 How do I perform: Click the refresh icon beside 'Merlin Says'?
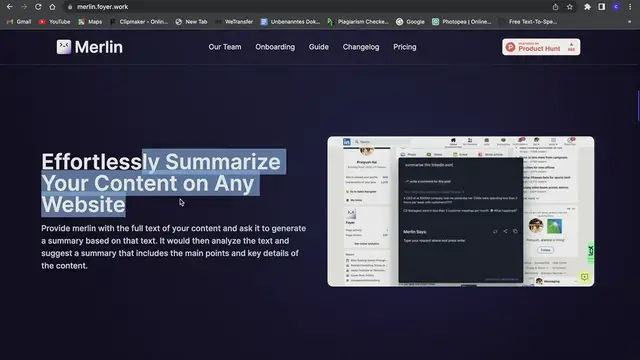[x=495, y=231]
